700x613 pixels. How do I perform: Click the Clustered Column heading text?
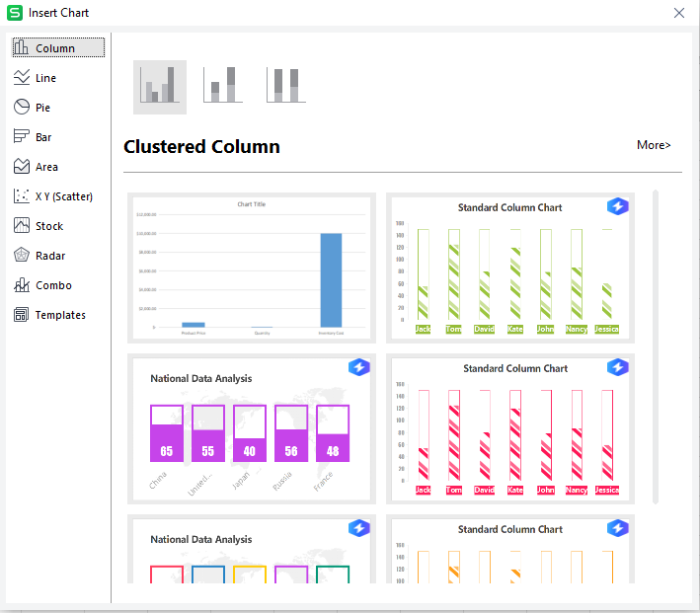pos(201,147)
